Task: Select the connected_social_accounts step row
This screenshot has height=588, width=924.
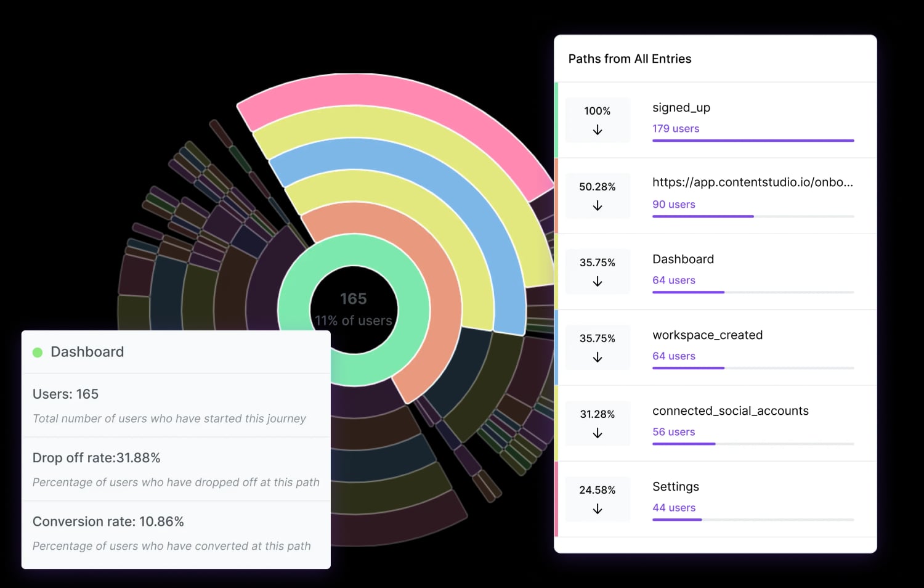Action: [731, 410]
